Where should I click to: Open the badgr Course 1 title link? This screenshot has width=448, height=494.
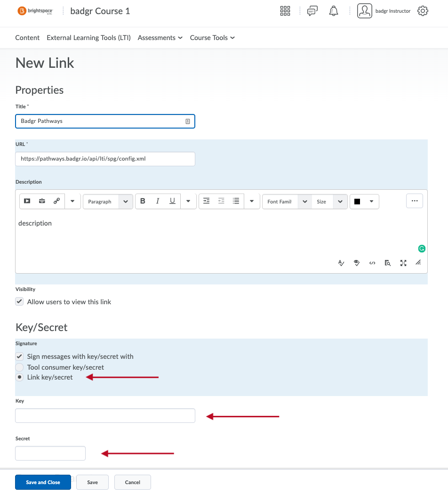tap(100, 11)
